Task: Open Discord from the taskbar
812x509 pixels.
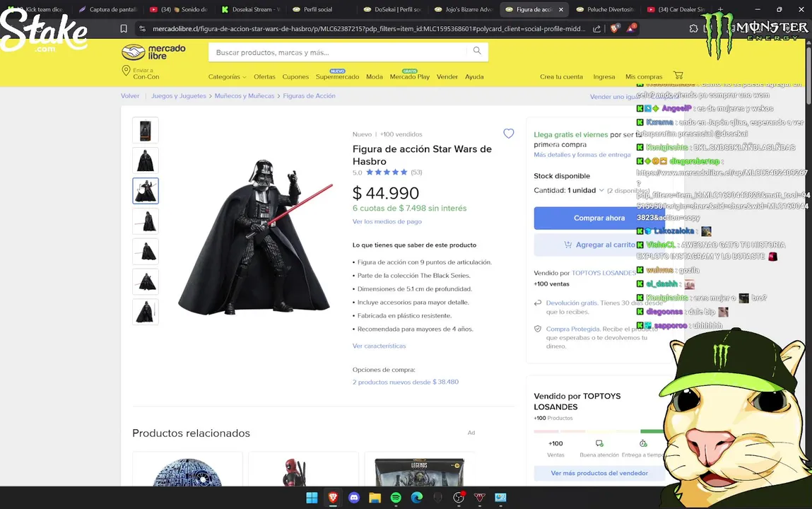Action: coord(354,498)
